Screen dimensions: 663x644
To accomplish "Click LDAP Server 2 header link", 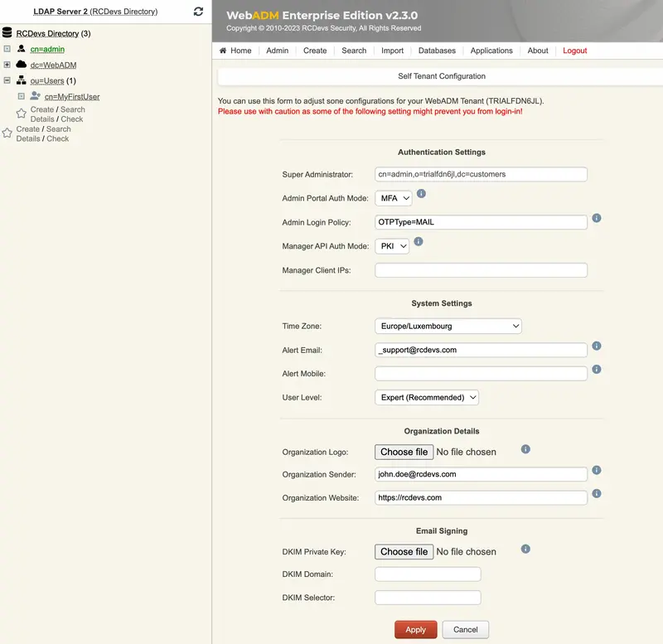I will point(60,12).
